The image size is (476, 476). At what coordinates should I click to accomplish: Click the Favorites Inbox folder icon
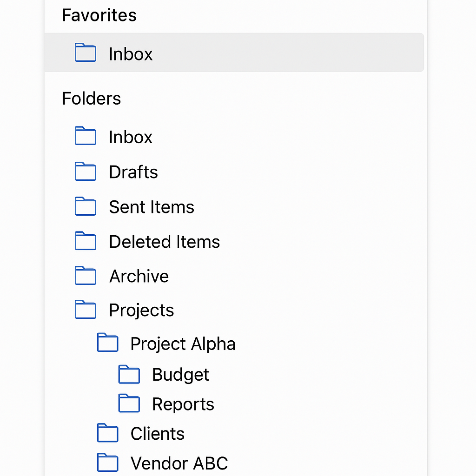click(x=86, y=53)
